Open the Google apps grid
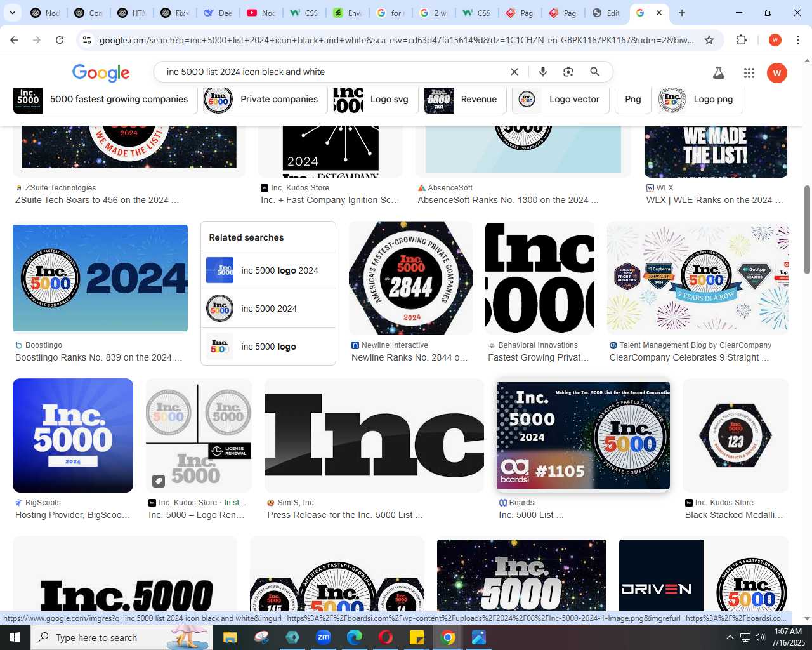Screen dimensions: 812x650 point(749,73)
